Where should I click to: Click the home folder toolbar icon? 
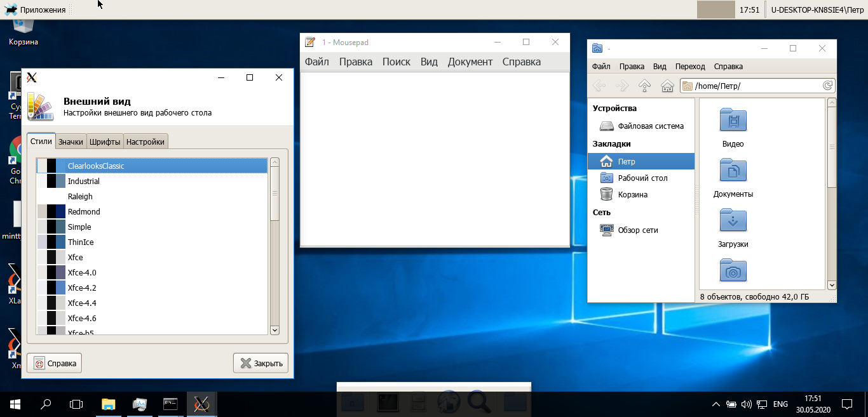(667, 86)
